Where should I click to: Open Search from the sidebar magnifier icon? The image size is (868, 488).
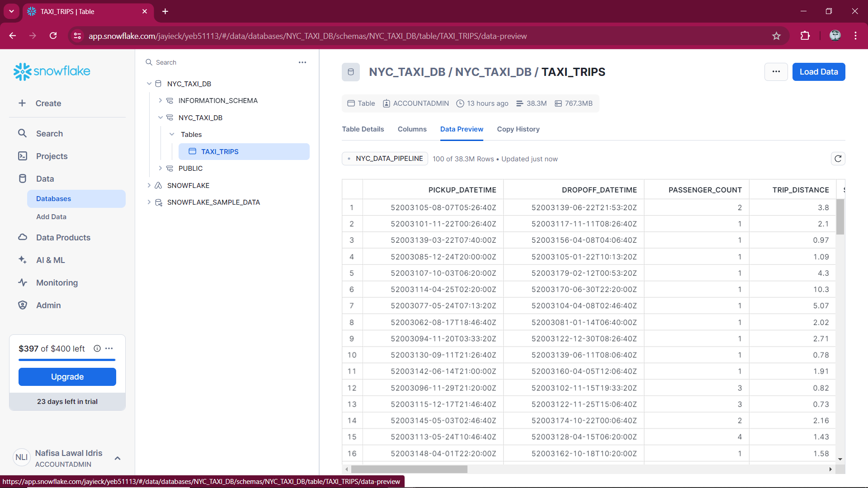22,133
